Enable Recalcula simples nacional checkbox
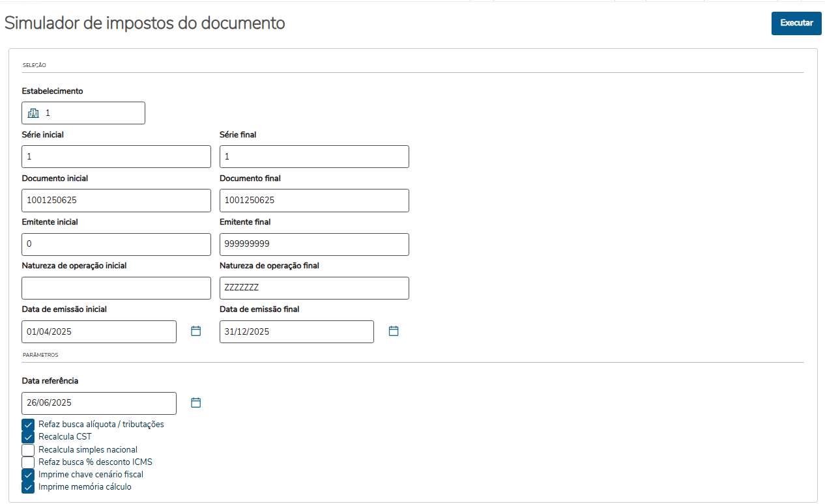The image size is (825, 504). [28, 450]
